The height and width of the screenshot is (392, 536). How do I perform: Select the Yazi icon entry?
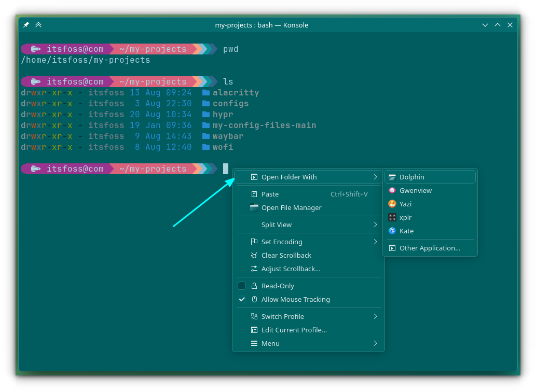[x=392, y=204]
